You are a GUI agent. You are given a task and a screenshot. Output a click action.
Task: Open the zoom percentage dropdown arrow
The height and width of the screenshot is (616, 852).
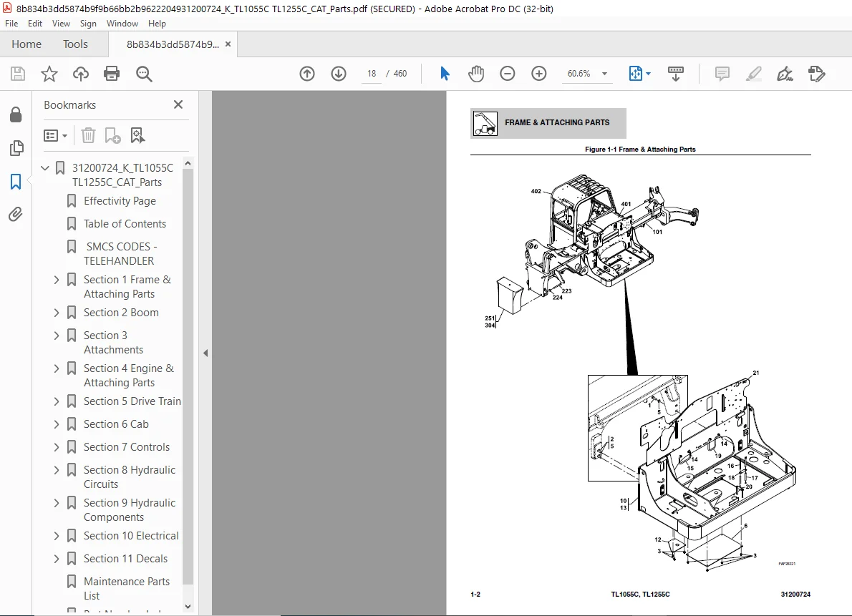coord(604,73)
